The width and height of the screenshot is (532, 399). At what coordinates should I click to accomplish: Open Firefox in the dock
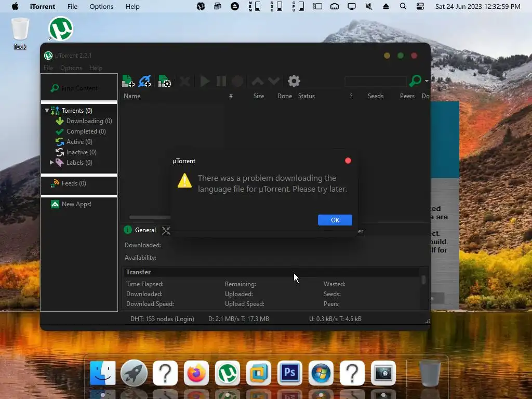pos(196,373)
